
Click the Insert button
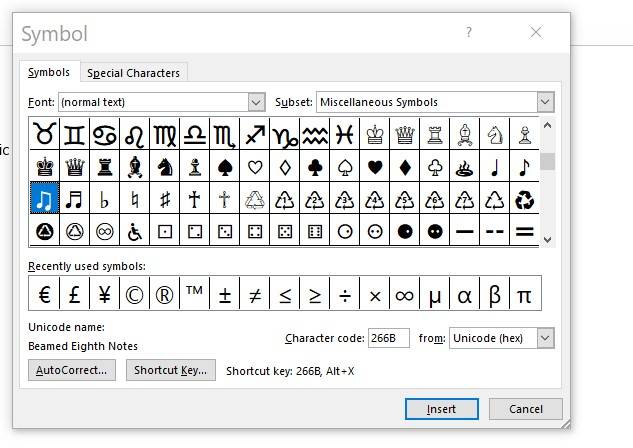pos(441,409)
